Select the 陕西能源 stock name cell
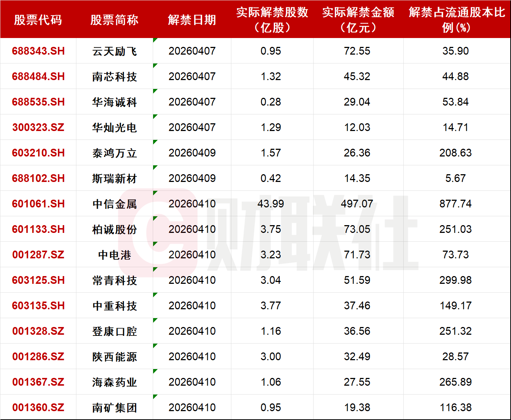Image resolution: width=511 pixels, height=420 pixels. point(114,357)
